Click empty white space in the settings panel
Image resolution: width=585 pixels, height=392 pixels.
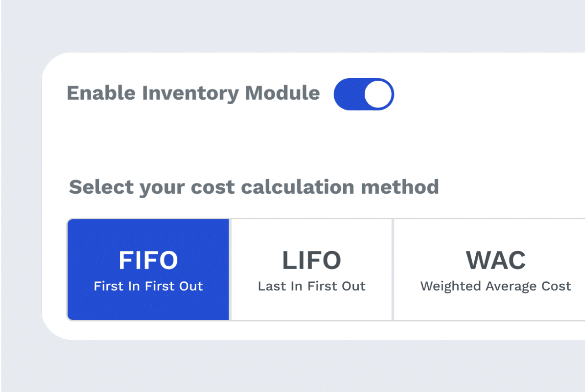point(480,137)
